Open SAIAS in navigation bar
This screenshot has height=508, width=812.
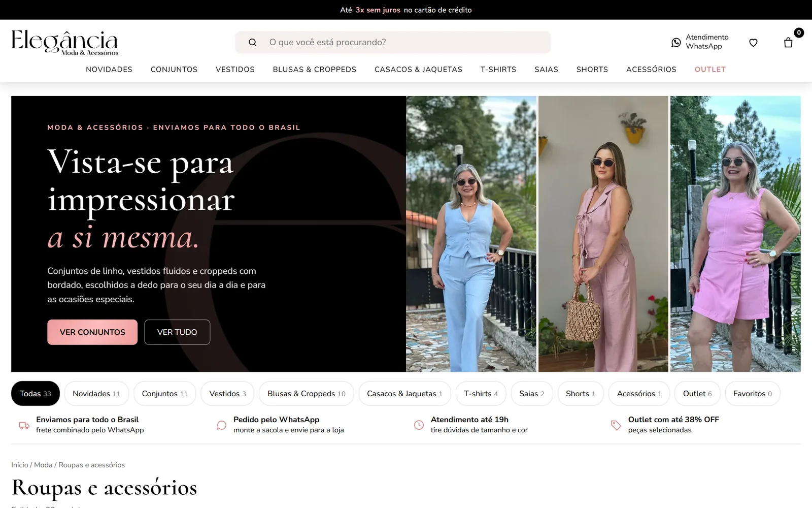pos(546,69)
